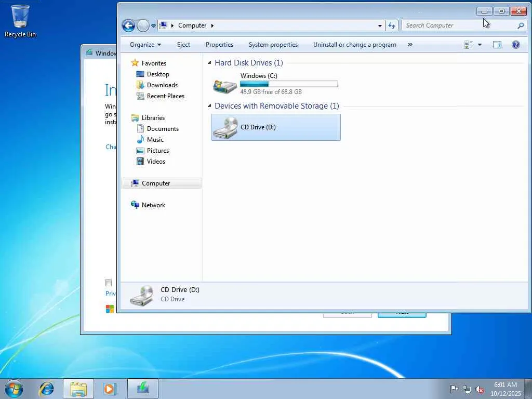Screen dimensions: 532x399
Task: Select Computer in the navigation pane
Action: point(162,183)
